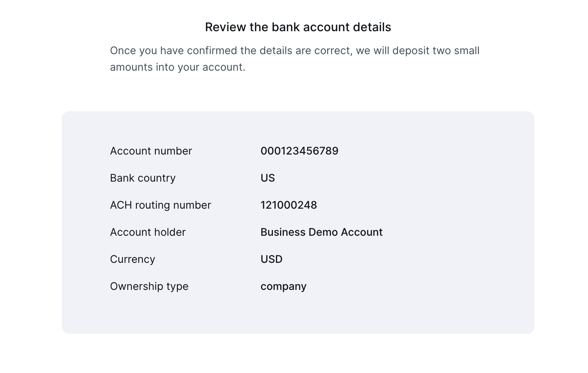Click the 'Business Demo Account' holder name
Viewport: 588px width, 373px height.
321,232
